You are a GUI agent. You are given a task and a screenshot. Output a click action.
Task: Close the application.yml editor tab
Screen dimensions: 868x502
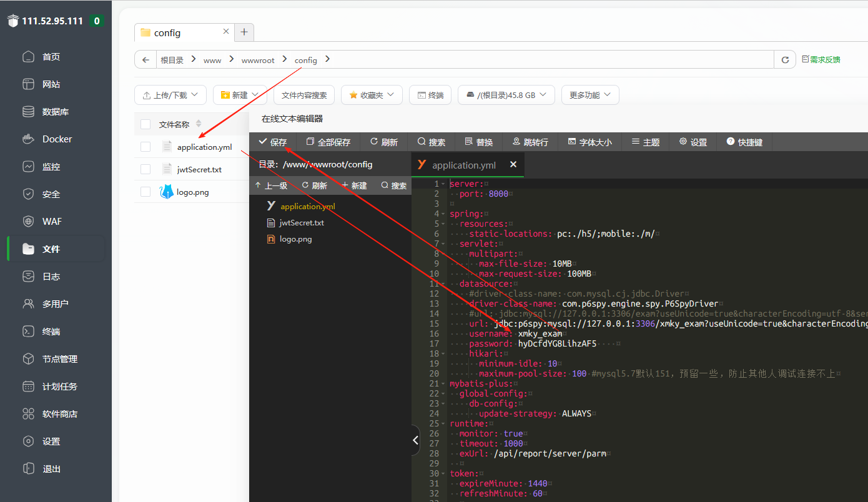513,165
